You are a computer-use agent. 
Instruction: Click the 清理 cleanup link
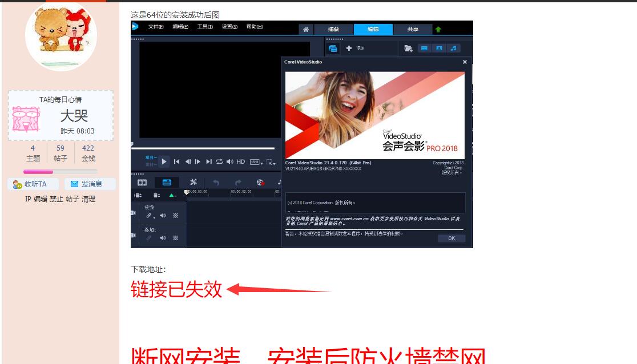click(x=88, y=199)
